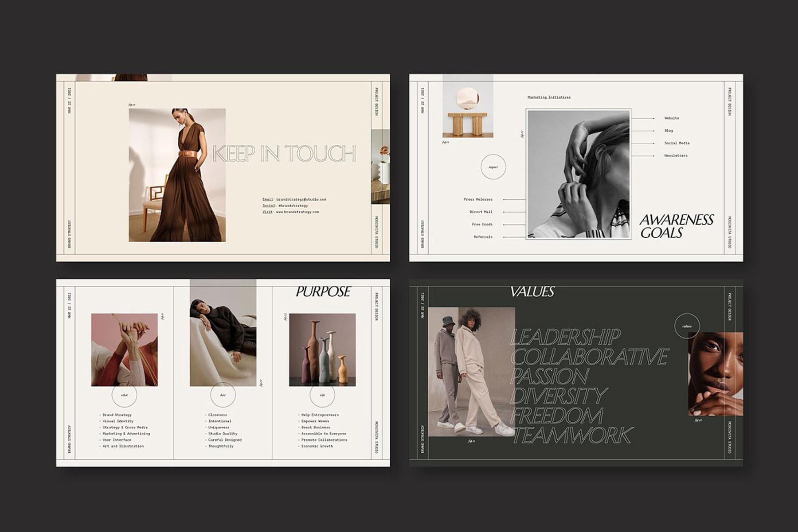Select the 'Website' label
Screen dimensions: 798x532
click(x=672, y=118)
